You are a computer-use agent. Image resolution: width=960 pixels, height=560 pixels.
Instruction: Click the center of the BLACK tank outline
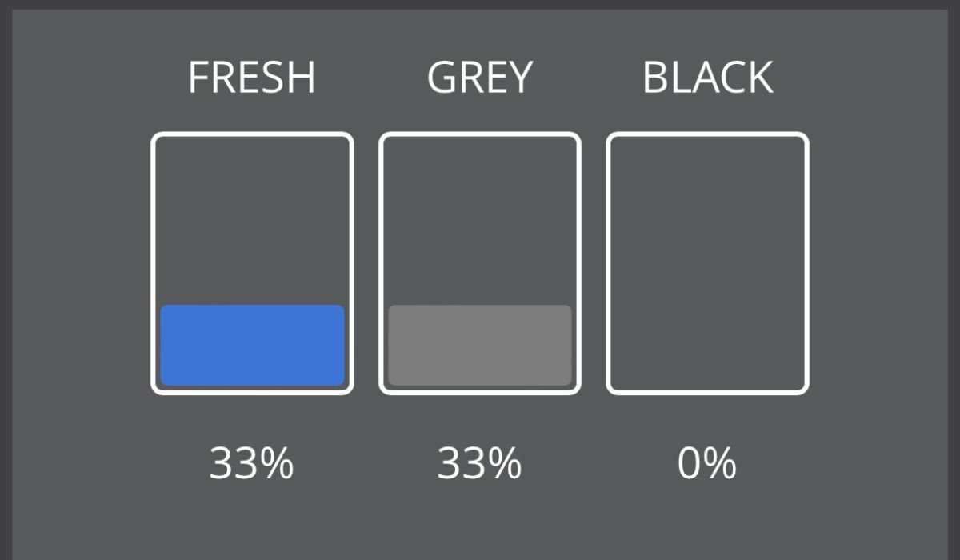click(x=708, y=263)
